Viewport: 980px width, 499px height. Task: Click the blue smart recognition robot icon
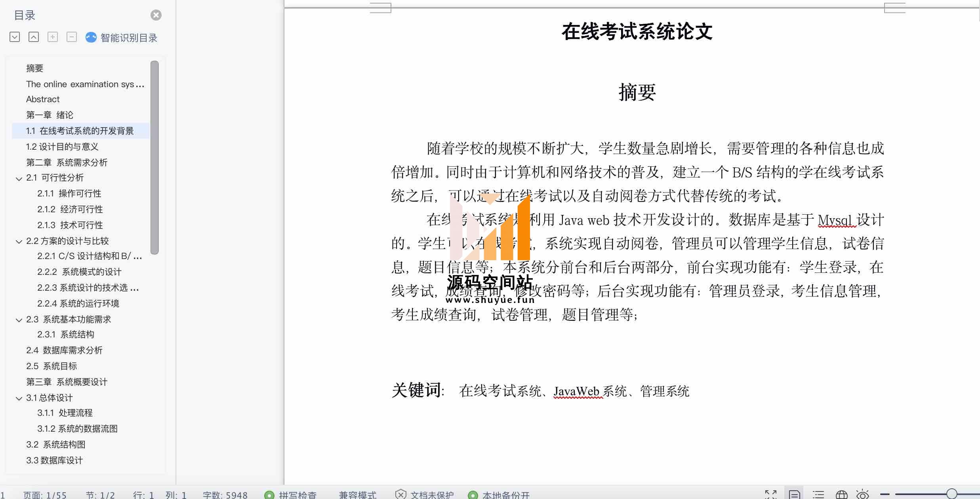click(91, 37)
